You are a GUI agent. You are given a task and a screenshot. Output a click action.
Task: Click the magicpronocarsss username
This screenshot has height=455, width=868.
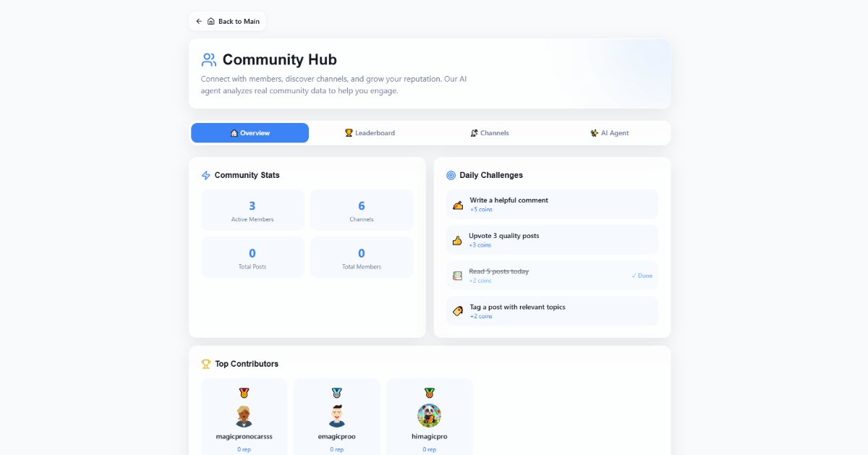pyautogui.click(x=244, y=437)
